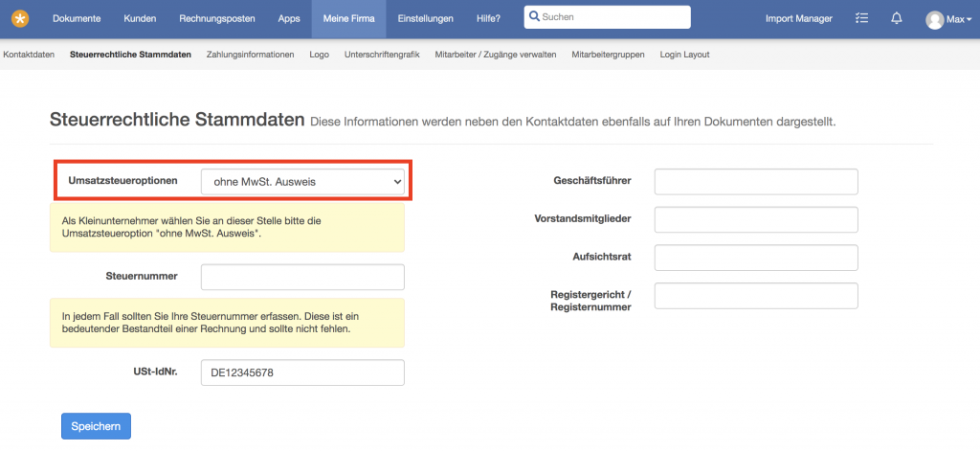This screenshot has height=451, width=980.
Task: Click the USt-IdNr. field with DE12345678
Action: click(x=302, y=372)
